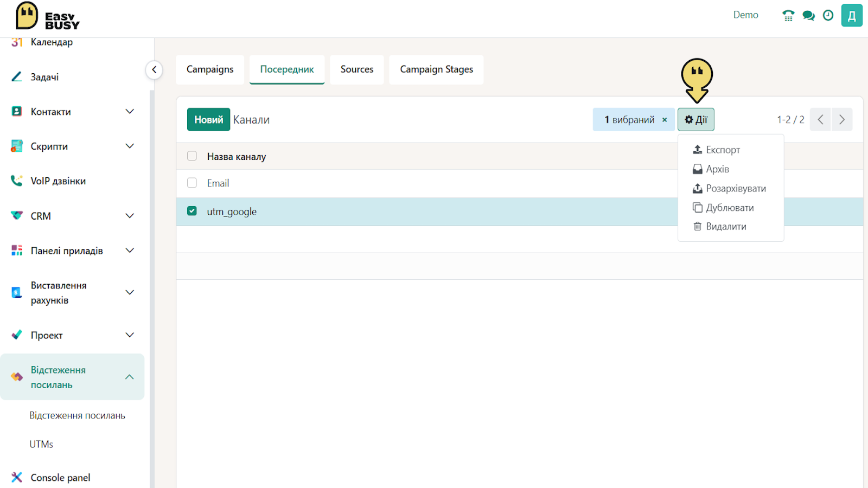This screenshot has height=488, width=868.
Task: Open the chat messages icon
Action: tap(808, 16)
